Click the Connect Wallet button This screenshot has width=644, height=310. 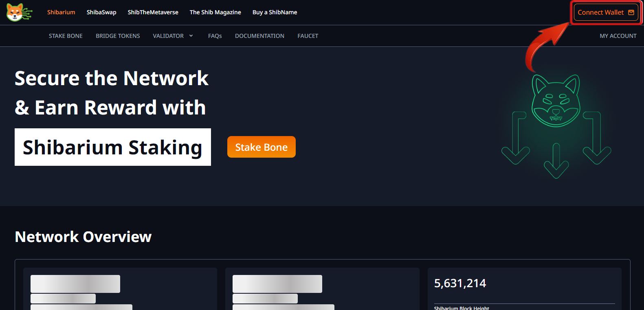pos(606,13)
